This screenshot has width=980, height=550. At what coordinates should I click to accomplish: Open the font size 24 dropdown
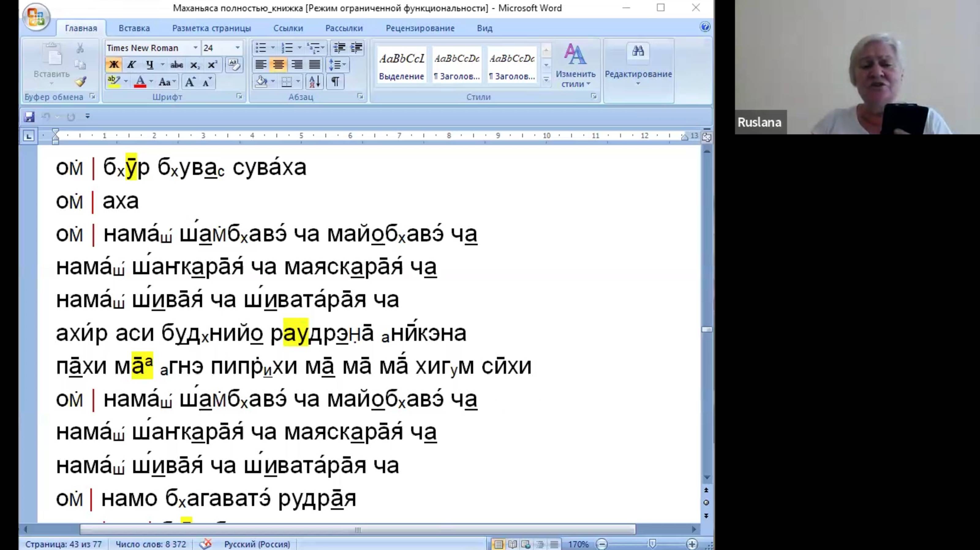237,48
